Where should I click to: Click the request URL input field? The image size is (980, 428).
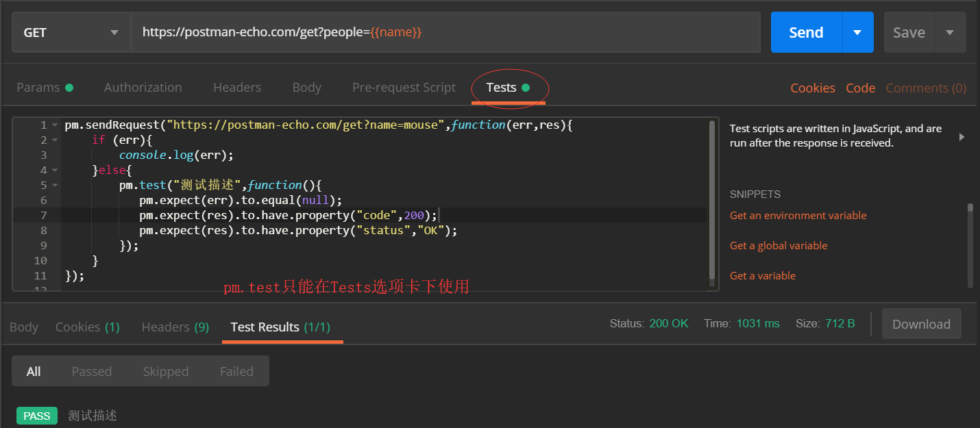point(446,32)
